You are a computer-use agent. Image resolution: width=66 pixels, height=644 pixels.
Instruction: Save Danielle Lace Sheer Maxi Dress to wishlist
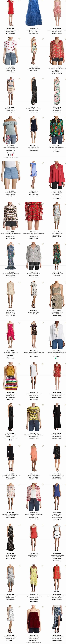click(42, 79)
